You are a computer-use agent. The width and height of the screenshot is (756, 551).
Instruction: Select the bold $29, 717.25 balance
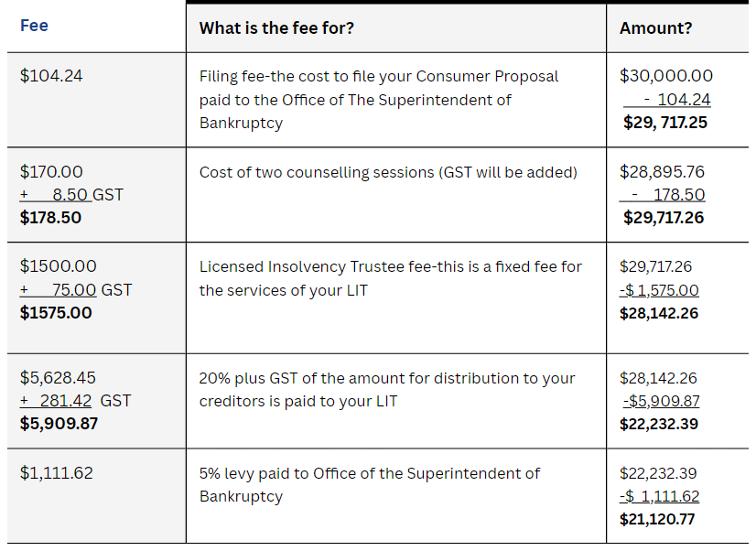[664, 122]
